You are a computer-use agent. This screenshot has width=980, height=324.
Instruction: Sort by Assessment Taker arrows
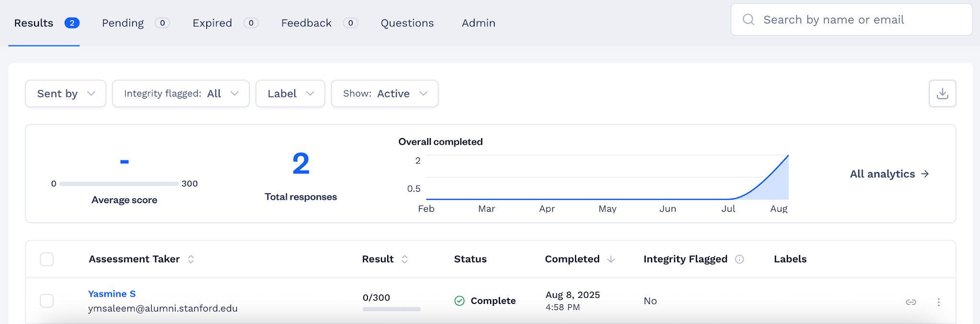191,259
